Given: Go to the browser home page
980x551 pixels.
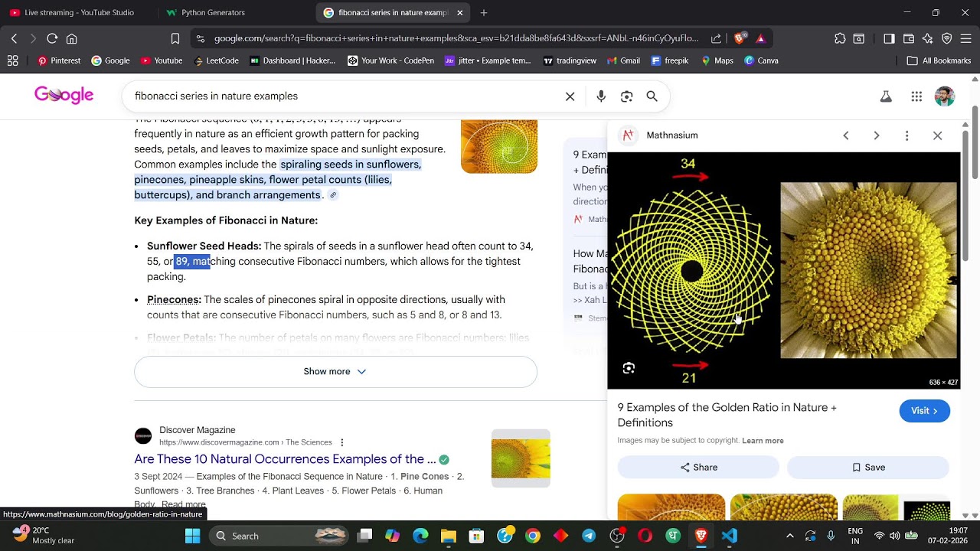Looking at the screenshot, I should pos(71,38).
